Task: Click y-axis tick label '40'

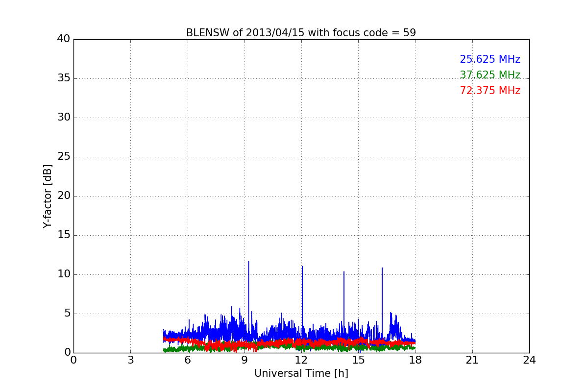Action: click(x=63, y=39)
